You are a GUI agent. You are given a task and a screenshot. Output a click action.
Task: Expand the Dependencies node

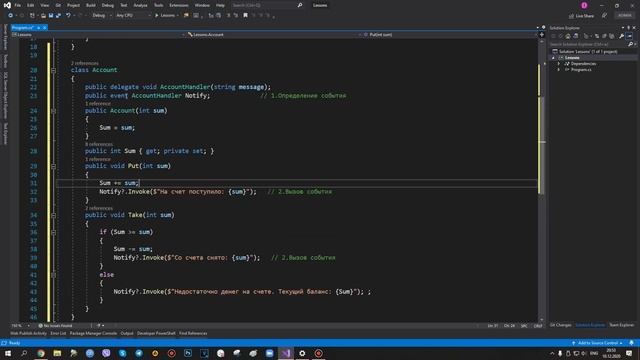tap(559, 64)
